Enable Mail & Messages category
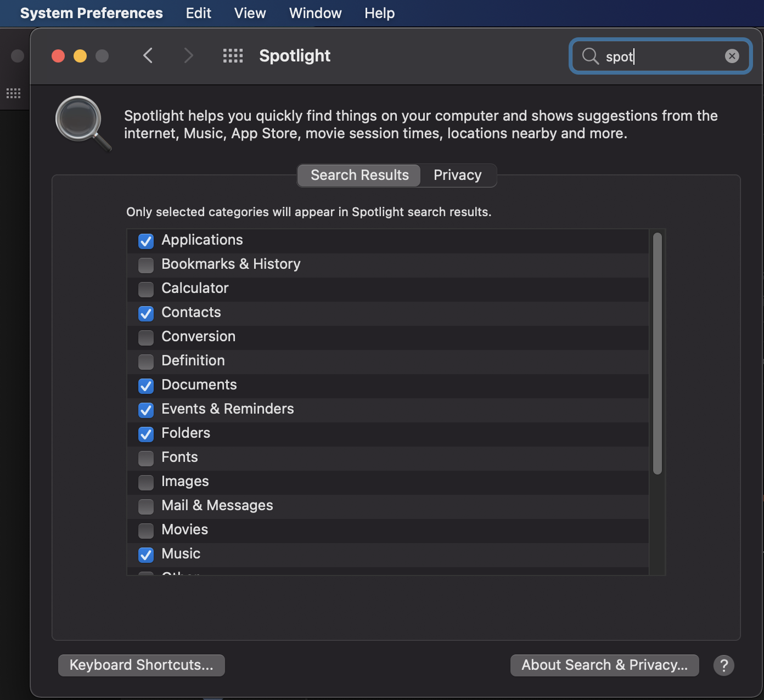764x700 pixels. click(x=146, y=506)
